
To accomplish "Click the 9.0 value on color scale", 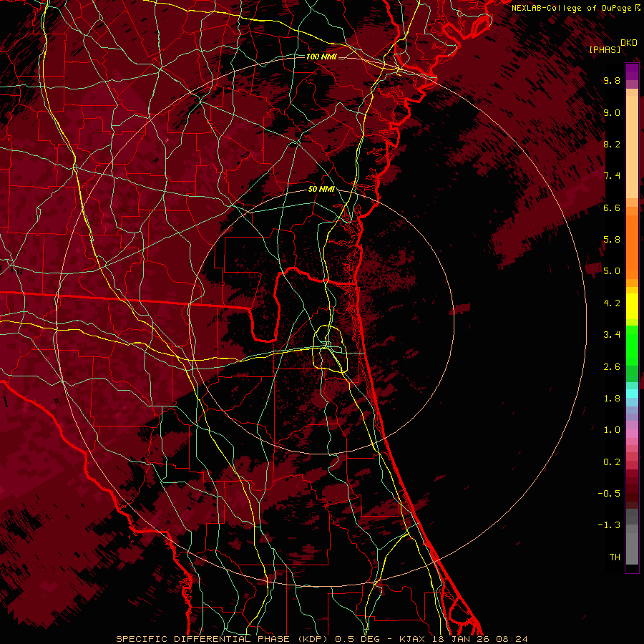I will pos(612,112).
